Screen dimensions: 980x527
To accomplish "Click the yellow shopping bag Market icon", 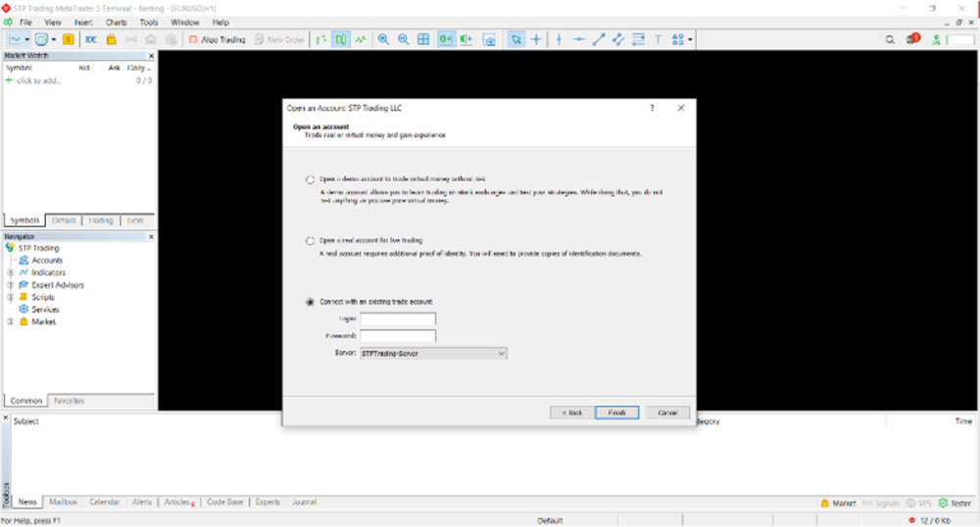I will point(112,39).
